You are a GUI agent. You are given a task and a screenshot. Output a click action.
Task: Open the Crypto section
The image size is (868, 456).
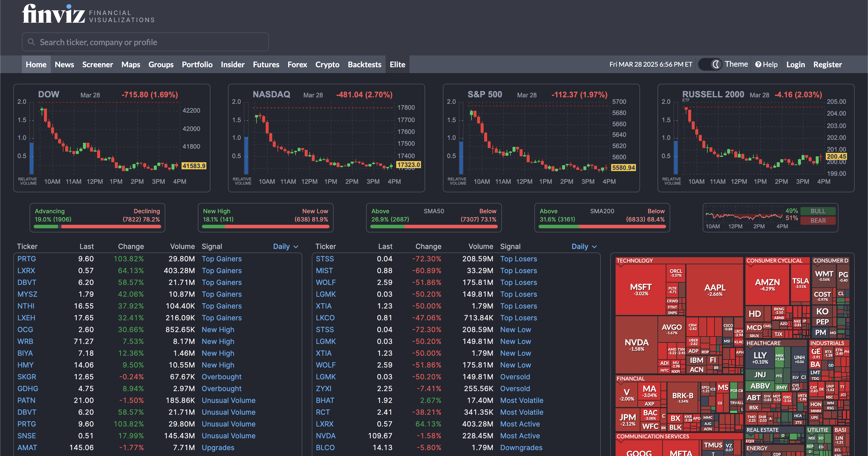[x=327, y=64]
